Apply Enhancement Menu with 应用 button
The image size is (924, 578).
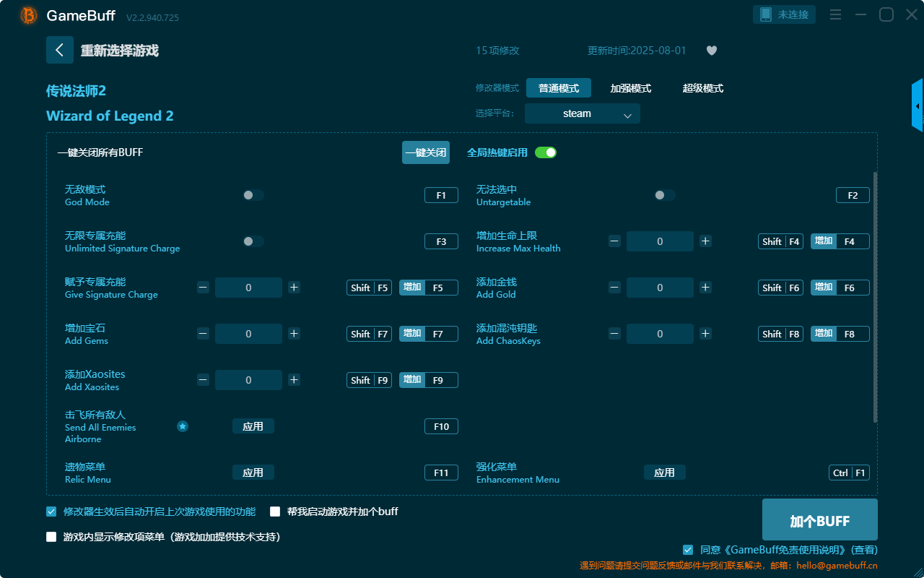pyautogui.click(x=665, y=473)
